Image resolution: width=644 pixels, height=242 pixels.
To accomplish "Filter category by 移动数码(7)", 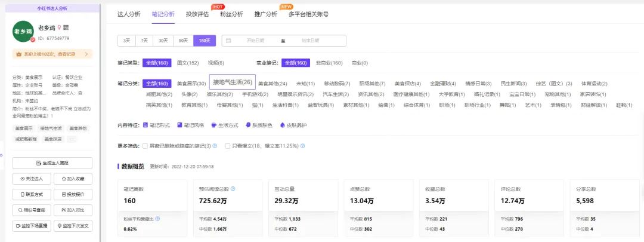I will (337, 84).
